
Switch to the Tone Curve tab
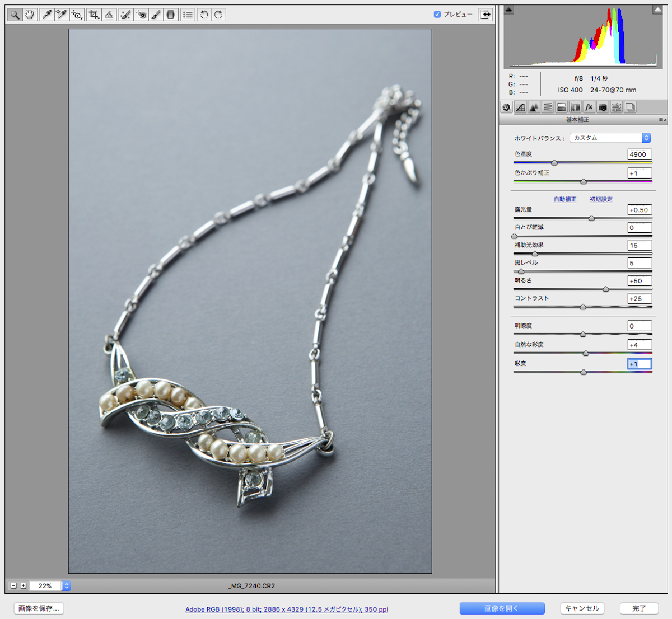point(520,107)
